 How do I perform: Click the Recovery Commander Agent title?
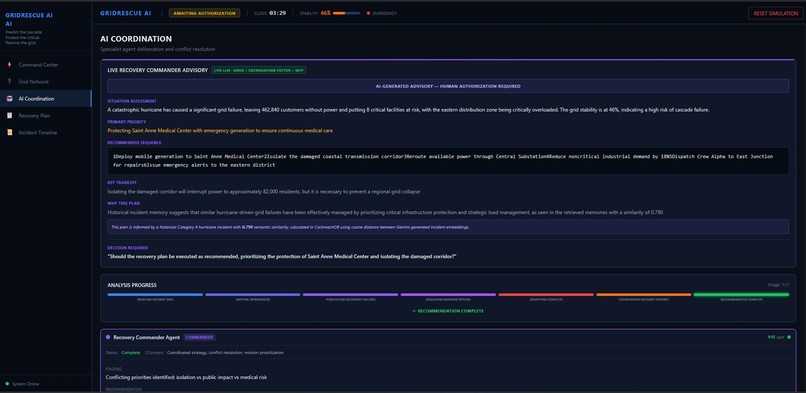[x=146, y=337]
